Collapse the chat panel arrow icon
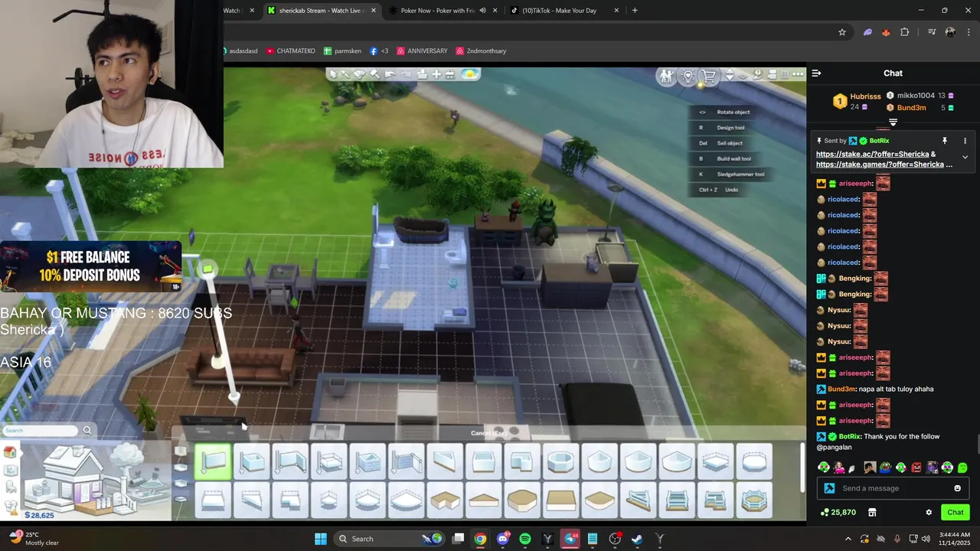 [817, 73]
